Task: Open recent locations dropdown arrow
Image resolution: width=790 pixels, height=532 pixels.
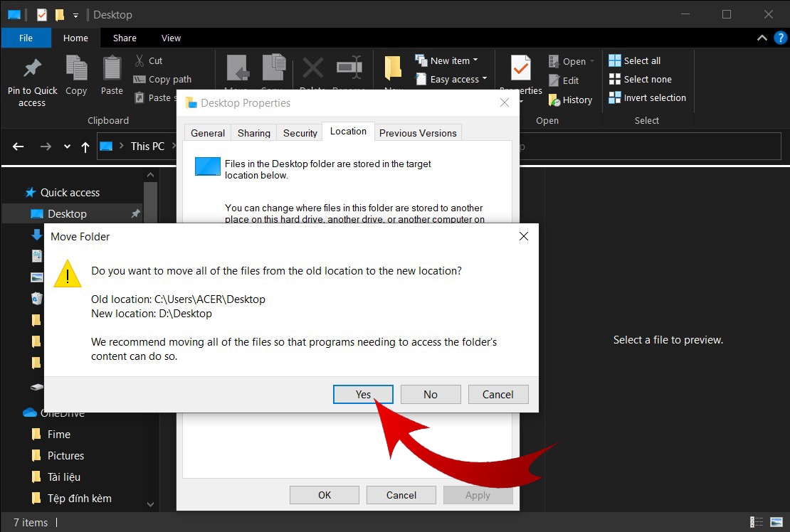Action: point(67,147)
